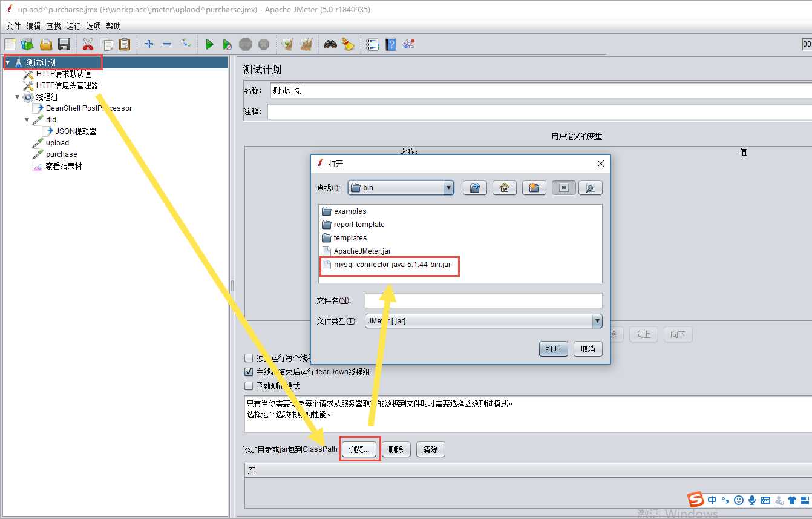The image size is (812, 519).
Task: Click the Open file folder toolbar icon
Action: pyautogui.click(x=46, y=44)
